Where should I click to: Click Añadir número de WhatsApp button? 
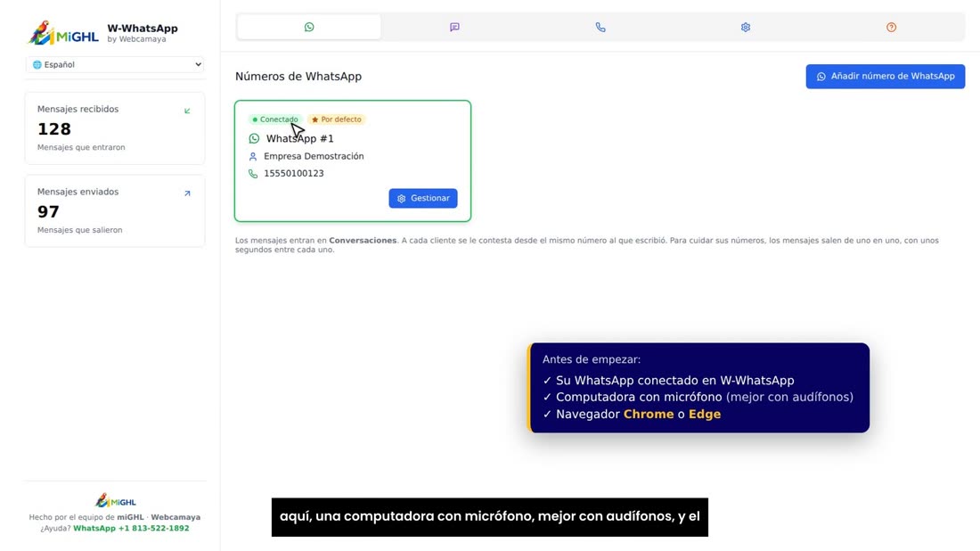pyautogui.click(x=885, y=77)
